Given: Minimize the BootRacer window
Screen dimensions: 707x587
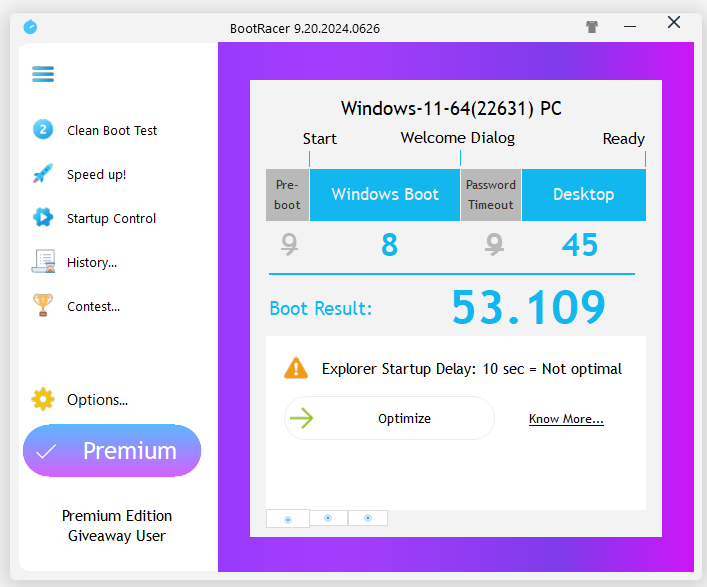Looking at the screenshot, I should 630,27.
